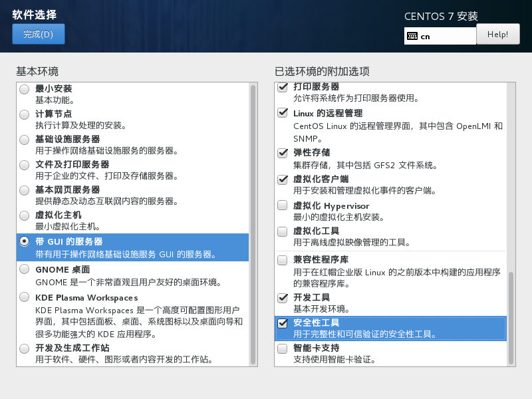Choose the KDE Plasma Workspaces radio button
The image size is (532, 399).
click(24, 297)
